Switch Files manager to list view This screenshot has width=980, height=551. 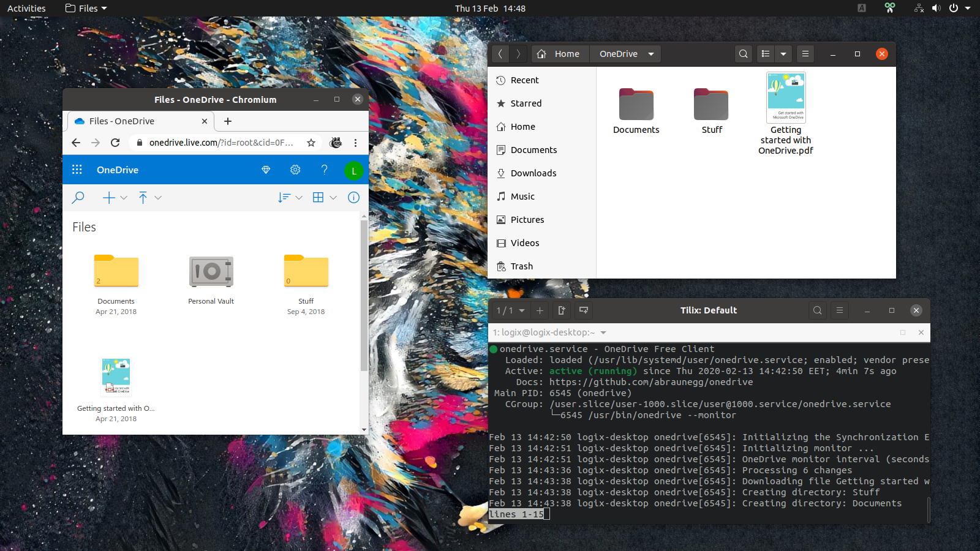(x=766, y=54)
